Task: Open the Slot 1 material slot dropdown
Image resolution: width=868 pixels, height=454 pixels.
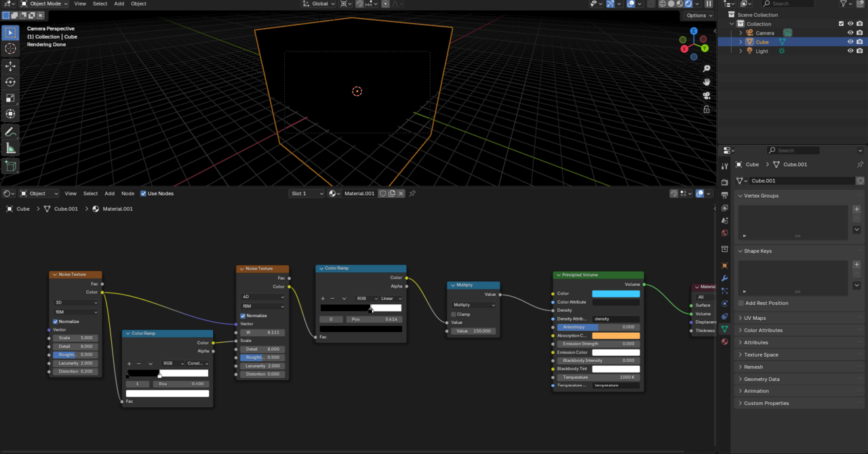Action: pos(307,193)
